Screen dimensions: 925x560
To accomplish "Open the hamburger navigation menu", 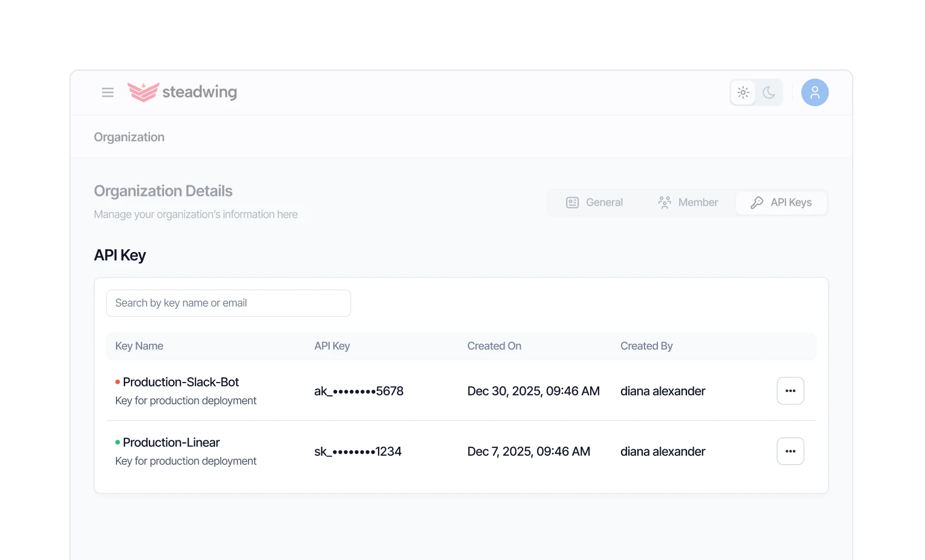I will pos(108,92).
